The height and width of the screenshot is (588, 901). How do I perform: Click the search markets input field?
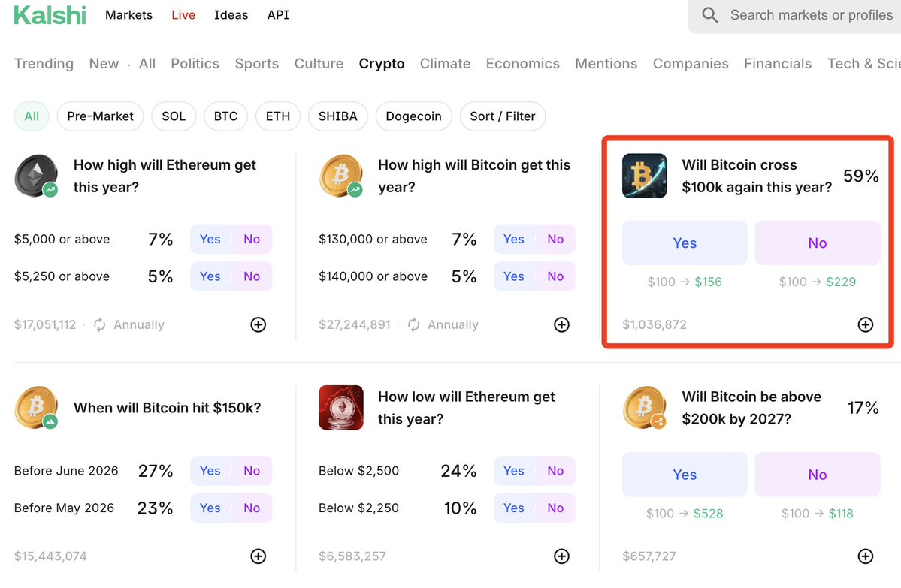[812, 15]
